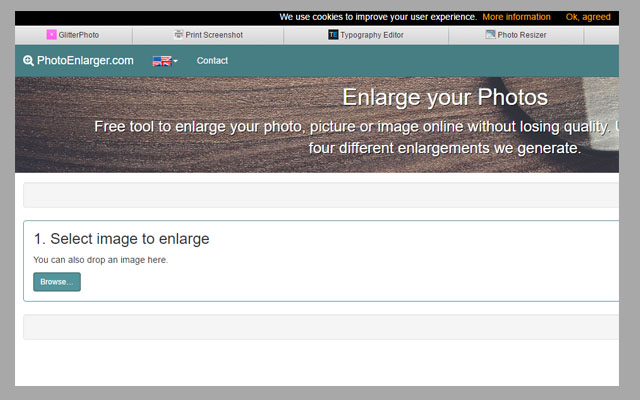Image resolution: width=640 pixels, height=400 pixels.
Task: Click the empty gray bar above step 1
Action: click(320, 195)
